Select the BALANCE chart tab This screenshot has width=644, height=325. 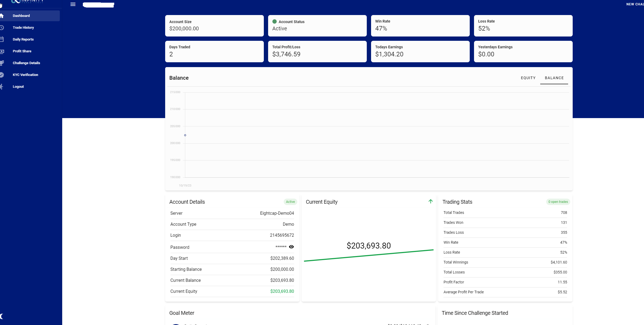[554, 78]
